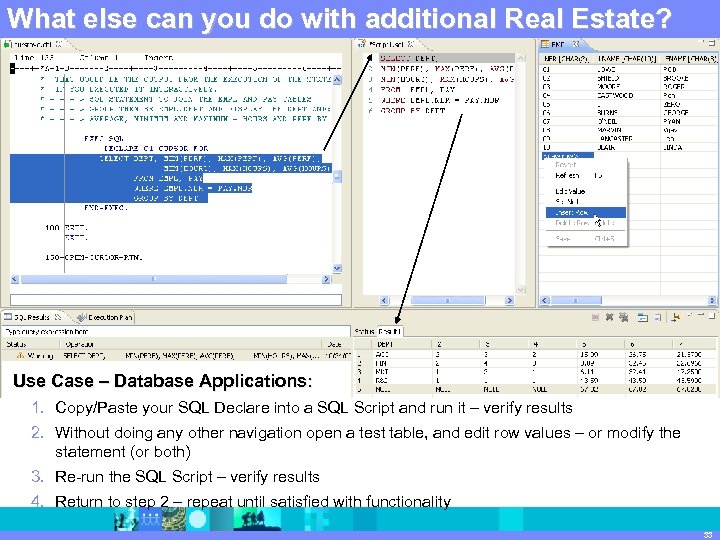720x540 pixels.
Task: Choose Insert Row in the context menu
Action: [585, 213]
